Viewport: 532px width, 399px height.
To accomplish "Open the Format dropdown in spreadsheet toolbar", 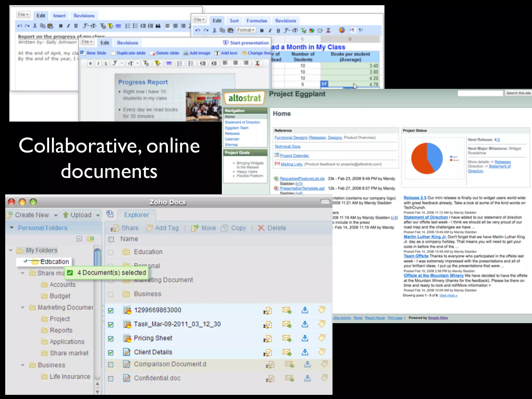I will pyautogui.click(x=246, y=30).
